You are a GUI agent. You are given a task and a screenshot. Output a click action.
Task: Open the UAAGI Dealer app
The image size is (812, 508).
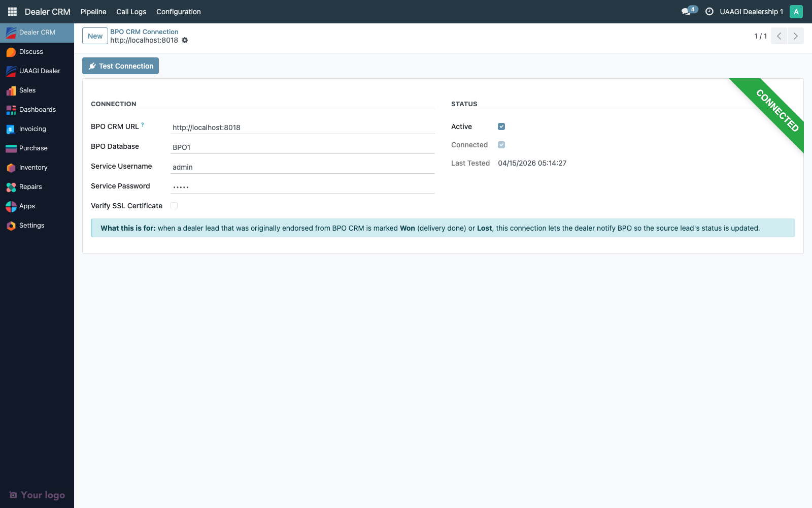[39, 71]
